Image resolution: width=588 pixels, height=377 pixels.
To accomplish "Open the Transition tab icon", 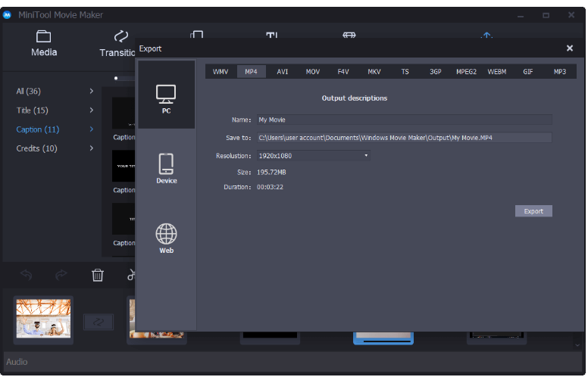I will (120, 37).
